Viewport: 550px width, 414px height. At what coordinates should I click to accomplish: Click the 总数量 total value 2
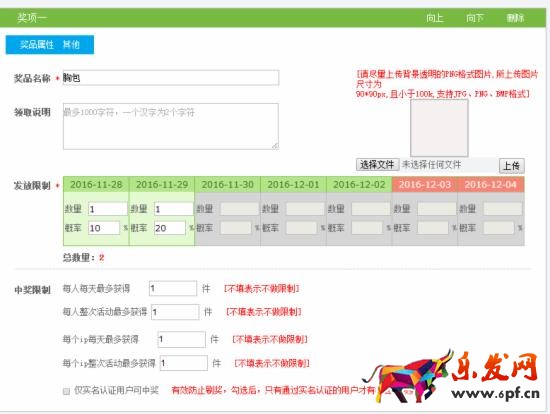point(102,258)
